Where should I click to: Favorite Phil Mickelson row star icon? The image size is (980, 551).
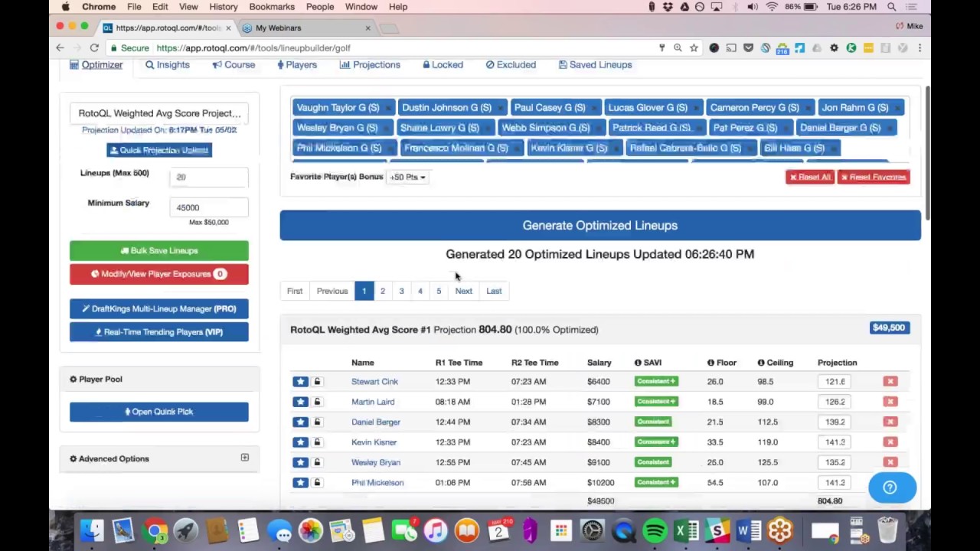pos(300,482)
